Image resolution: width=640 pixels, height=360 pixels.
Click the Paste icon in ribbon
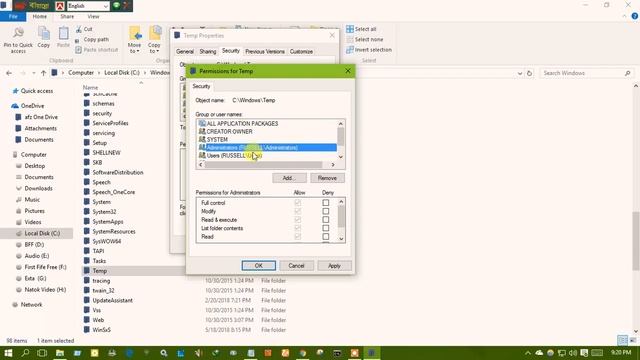pos(63,33)
